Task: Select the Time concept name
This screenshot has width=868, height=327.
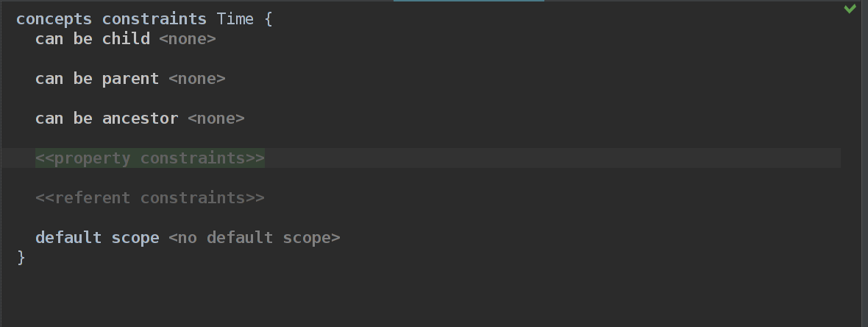Action: (235, 19)
